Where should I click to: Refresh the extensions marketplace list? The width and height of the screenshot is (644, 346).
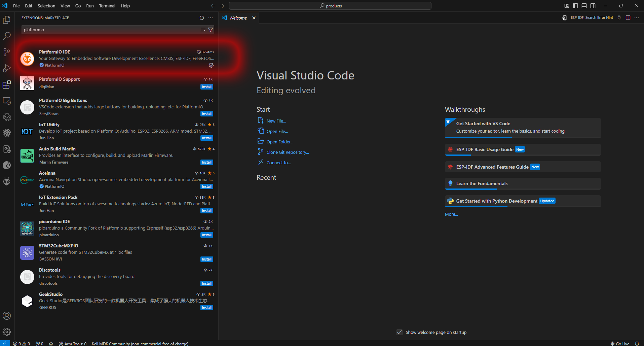tap(202, 18)
